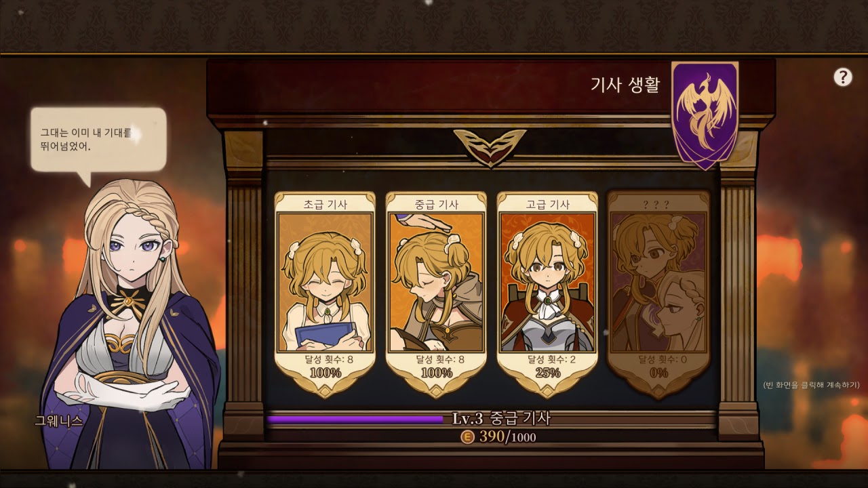Open the question mark help icon
The image size is (868, 488).
point(842,77)
